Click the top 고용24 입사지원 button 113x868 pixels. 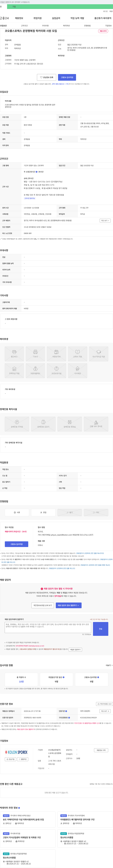pyautogui.click(x=67, y=77)
